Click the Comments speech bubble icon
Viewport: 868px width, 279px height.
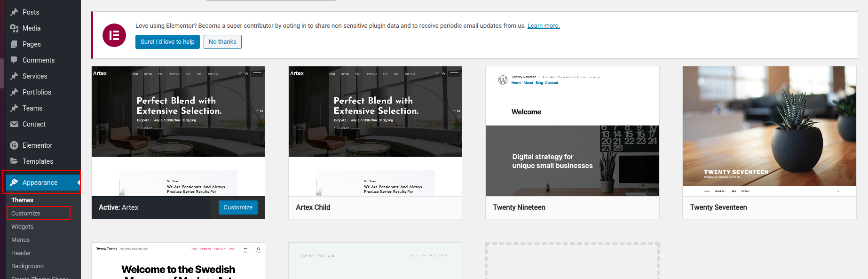(14, 60)
